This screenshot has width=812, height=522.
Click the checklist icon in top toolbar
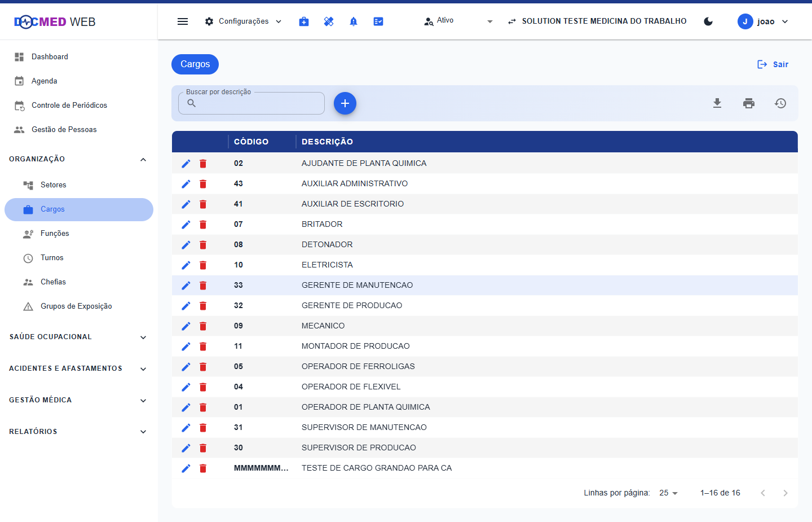[378, 21]
